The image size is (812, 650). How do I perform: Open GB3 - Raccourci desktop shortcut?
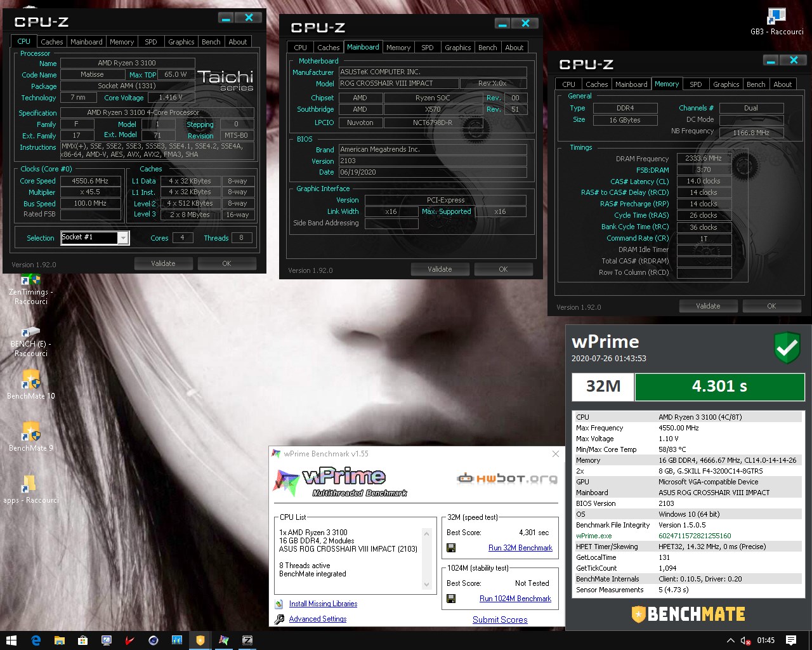pyautogui.click(x=777, y=21)
